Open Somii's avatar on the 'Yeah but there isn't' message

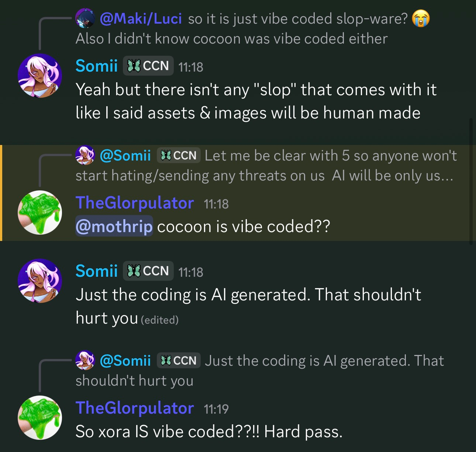click(40, 76)
